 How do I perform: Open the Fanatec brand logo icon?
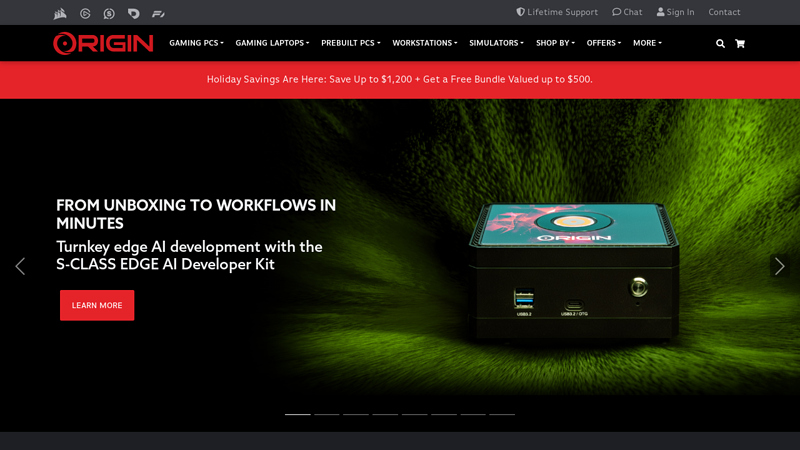(x=158, y=14)
